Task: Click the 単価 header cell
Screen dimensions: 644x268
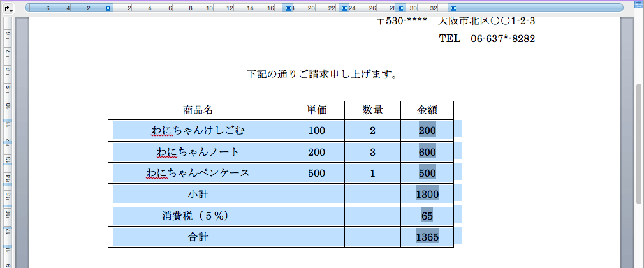Action: [316, 110]
